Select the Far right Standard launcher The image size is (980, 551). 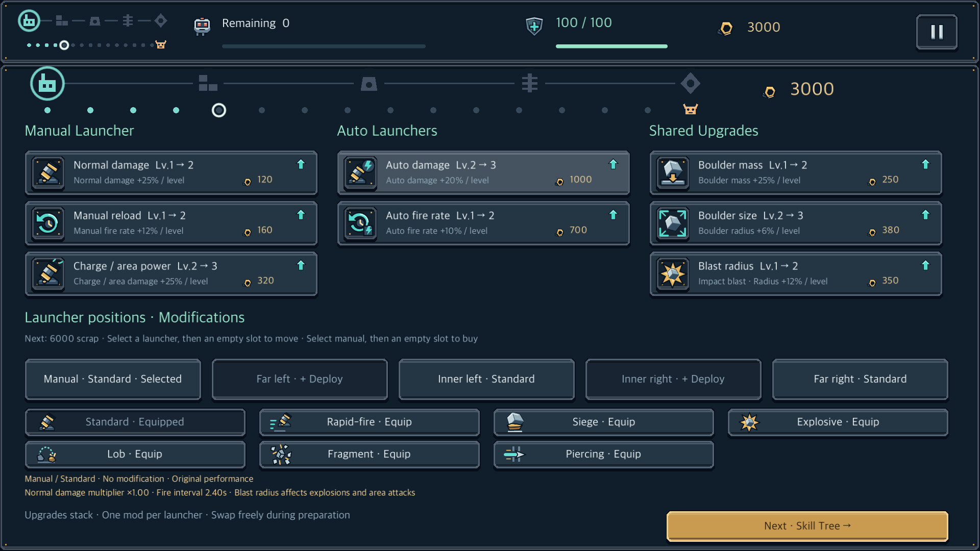pyautogui.click(x=860, y=379)
